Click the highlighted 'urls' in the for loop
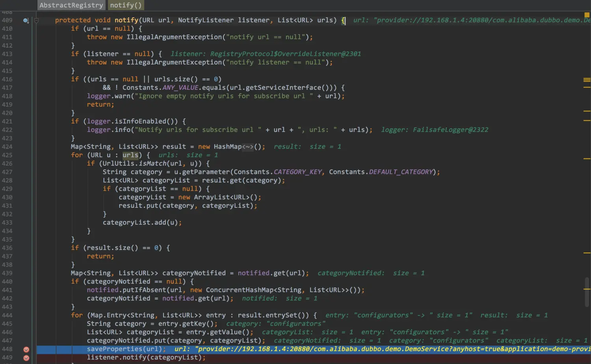 (x=130, y=155)
